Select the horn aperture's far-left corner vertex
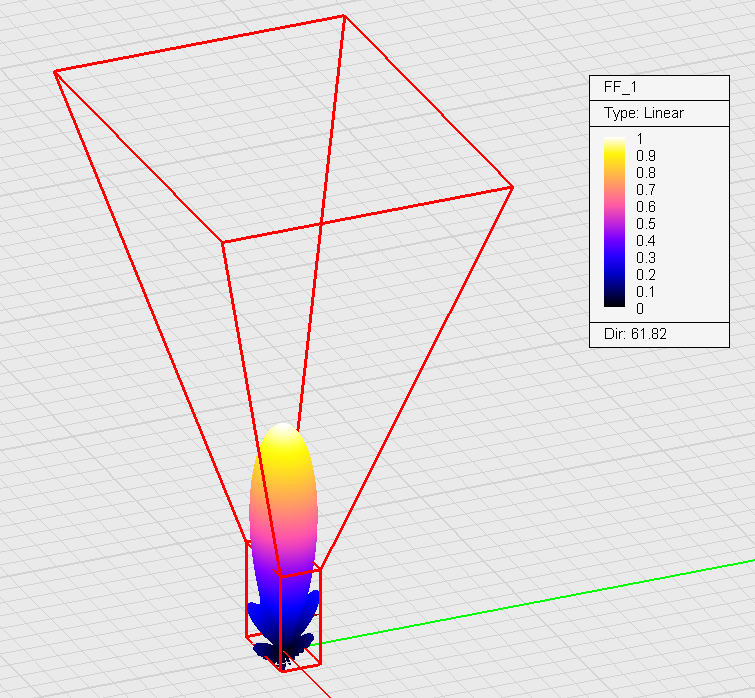This screenshot has height=698, width=755. coord(55,71)
